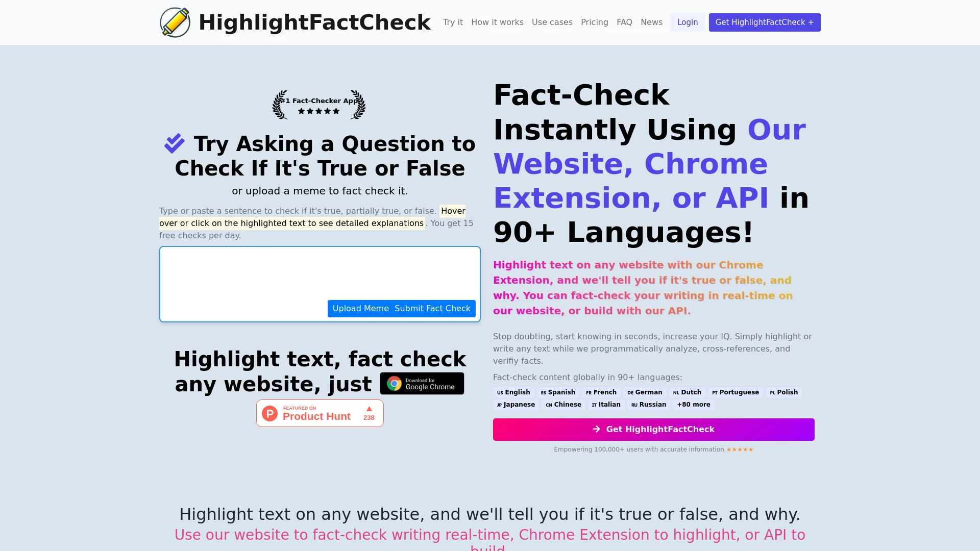Click the Product Hunt upvote arrow icon
The height and width of the screenshot is (551, 980).
pyautogui.click(x=368, y=408)
